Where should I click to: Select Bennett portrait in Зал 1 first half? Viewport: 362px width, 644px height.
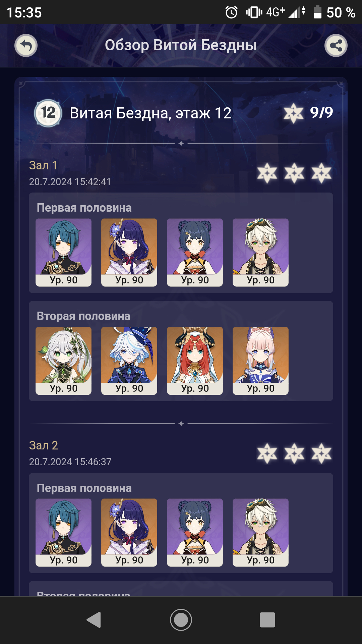(x=260, y=252)
